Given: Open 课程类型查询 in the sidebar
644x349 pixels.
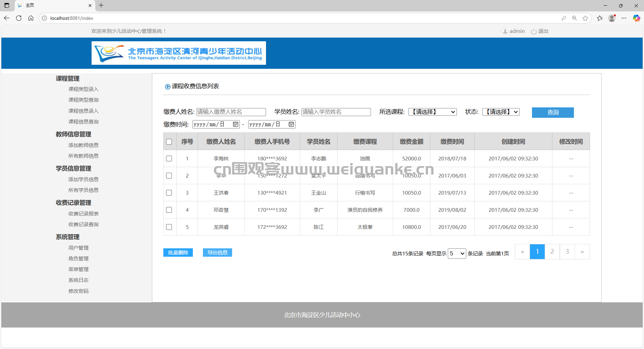Looking at the screenshot, I should (x=84, y=100).
